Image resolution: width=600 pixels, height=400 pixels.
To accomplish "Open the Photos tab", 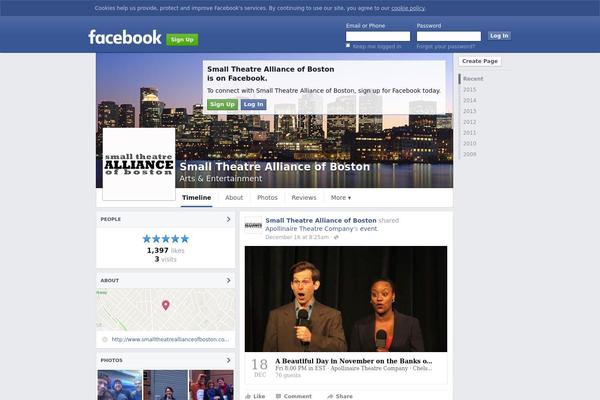I will 267,198.
